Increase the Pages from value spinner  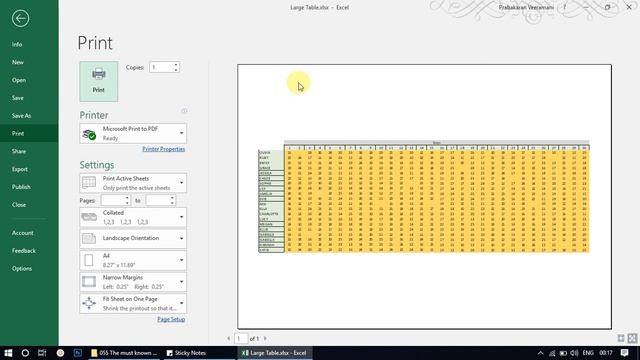click(x=127, y=198)
